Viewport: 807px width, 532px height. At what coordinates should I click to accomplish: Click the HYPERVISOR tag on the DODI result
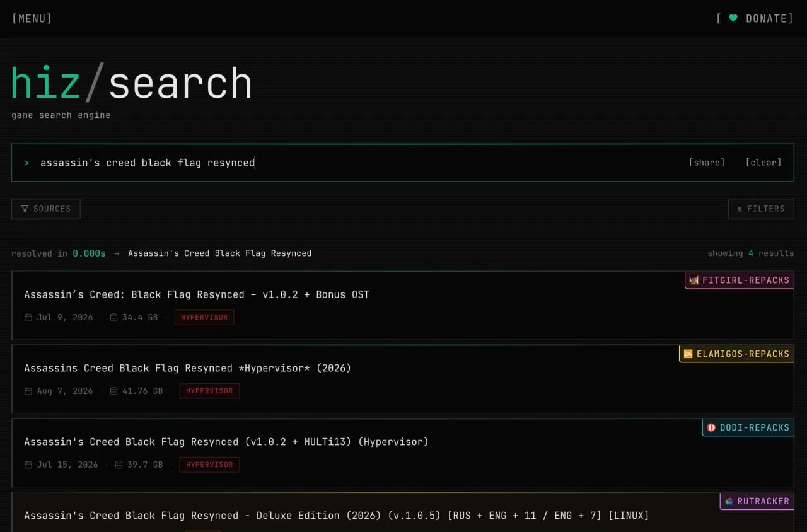(x=209, y=465)
